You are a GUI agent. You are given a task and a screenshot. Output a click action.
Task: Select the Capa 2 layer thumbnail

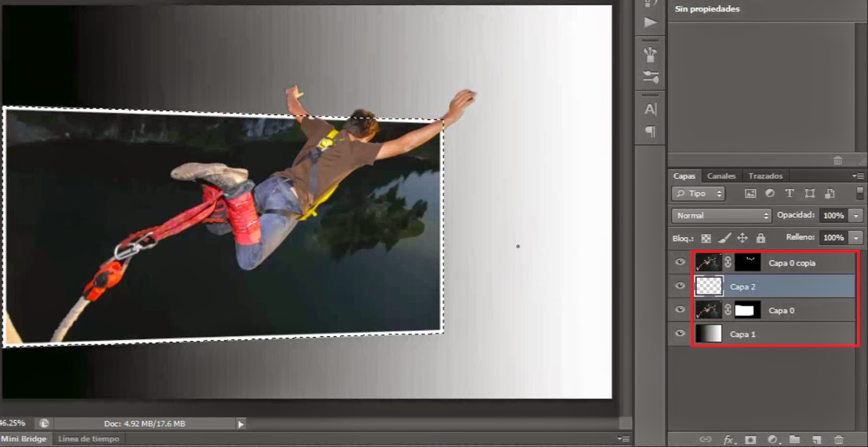pyautogui.click(x=709, y=286)
